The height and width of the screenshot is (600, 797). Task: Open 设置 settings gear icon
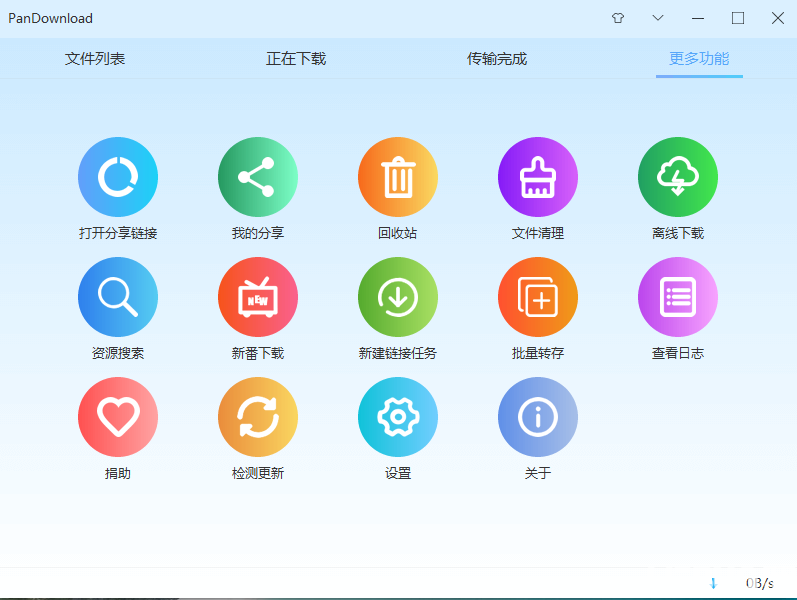coord(398,417)
